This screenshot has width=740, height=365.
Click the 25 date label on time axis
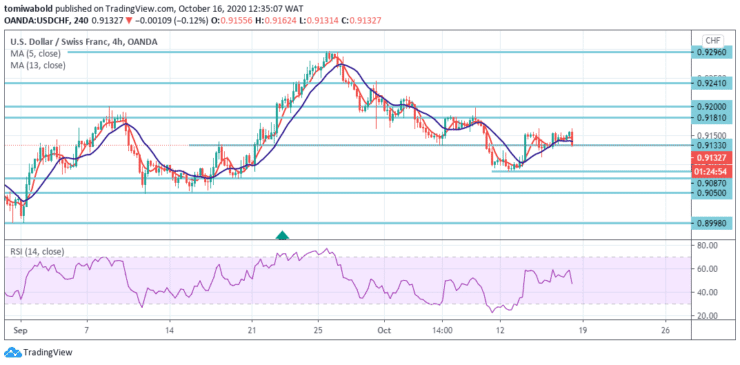click(x=318, y=330)
